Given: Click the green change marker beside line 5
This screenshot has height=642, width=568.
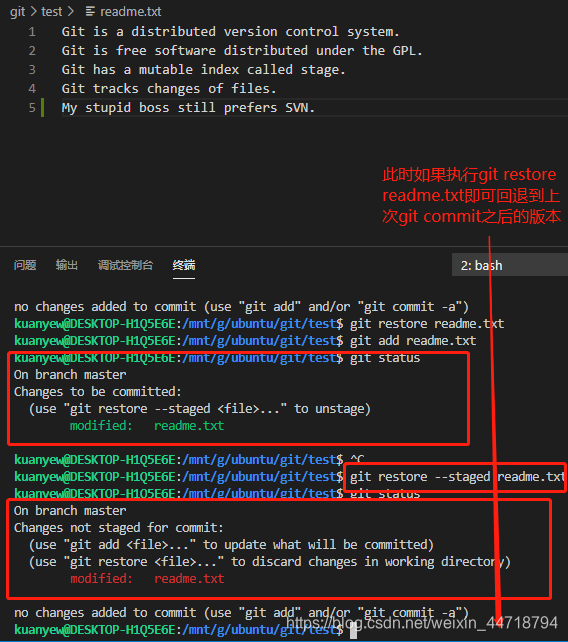Looking at the screenshot, I should coord(43,108).
